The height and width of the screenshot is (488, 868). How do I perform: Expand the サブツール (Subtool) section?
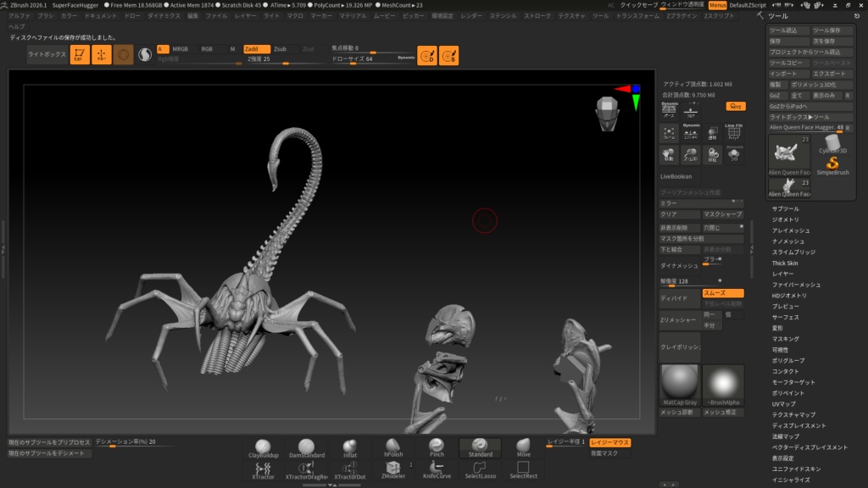click(x=785, y=208)
